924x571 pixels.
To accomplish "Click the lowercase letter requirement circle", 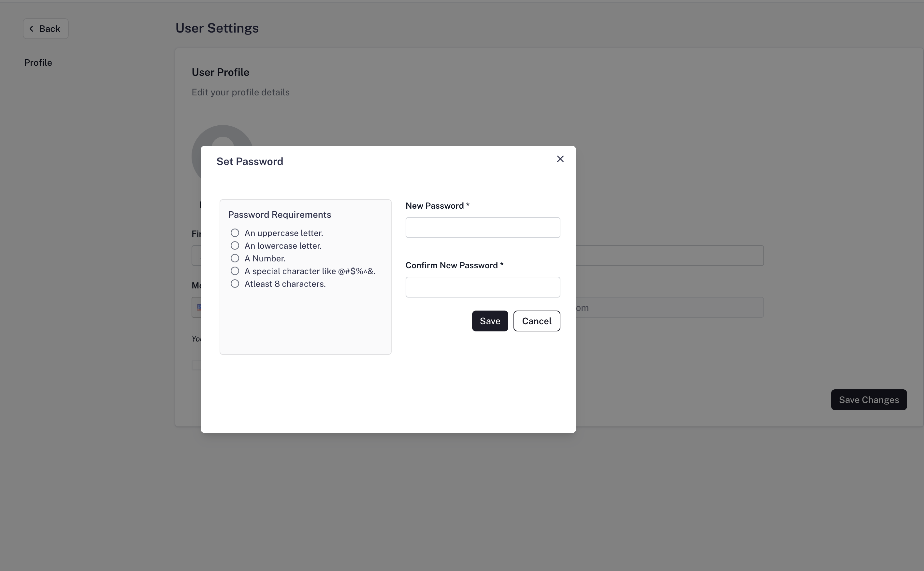I will click(235, 246).
